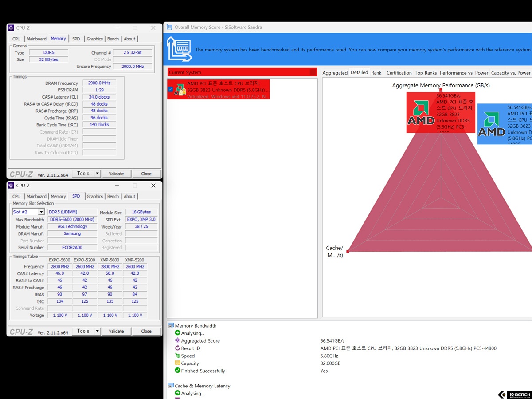
Task: Click the Close button in the CPU-Z Memory window
Action: 146,174
